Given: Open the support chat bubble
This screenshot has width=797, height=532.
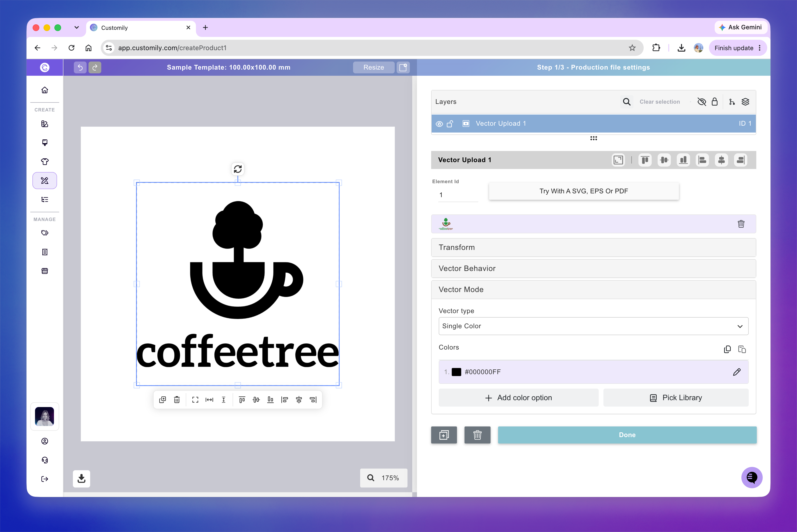Looking at the screenshot, I should pos(752,478).
